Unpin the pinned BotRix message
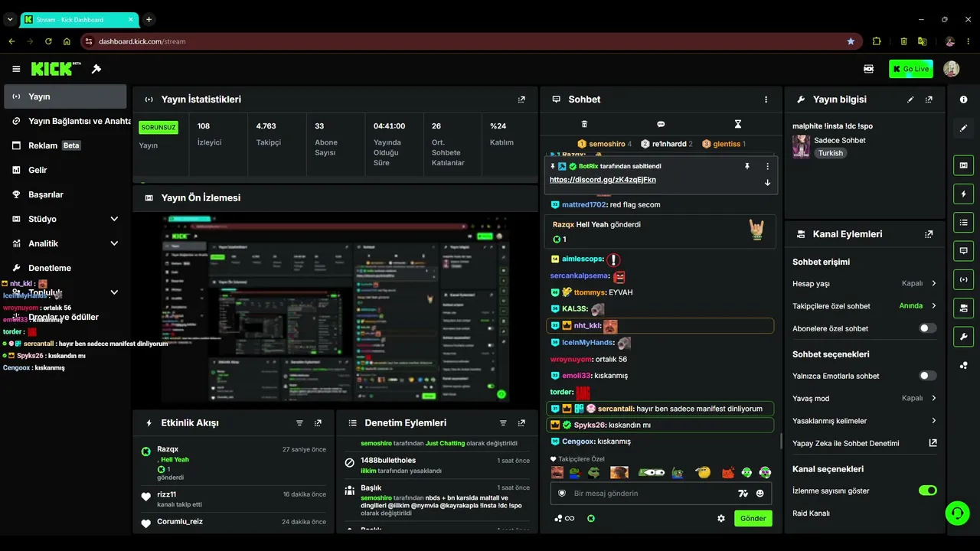980x551 pixels. (x=747, y=166)
